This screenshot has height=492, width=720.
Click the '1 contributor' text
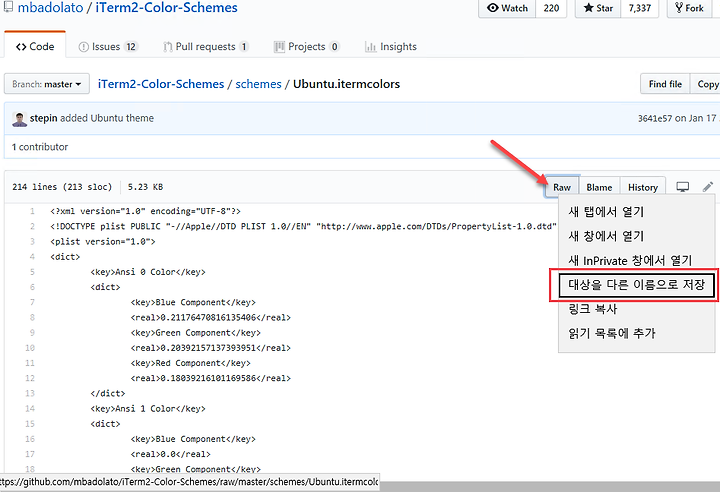[x=40, y=147]
